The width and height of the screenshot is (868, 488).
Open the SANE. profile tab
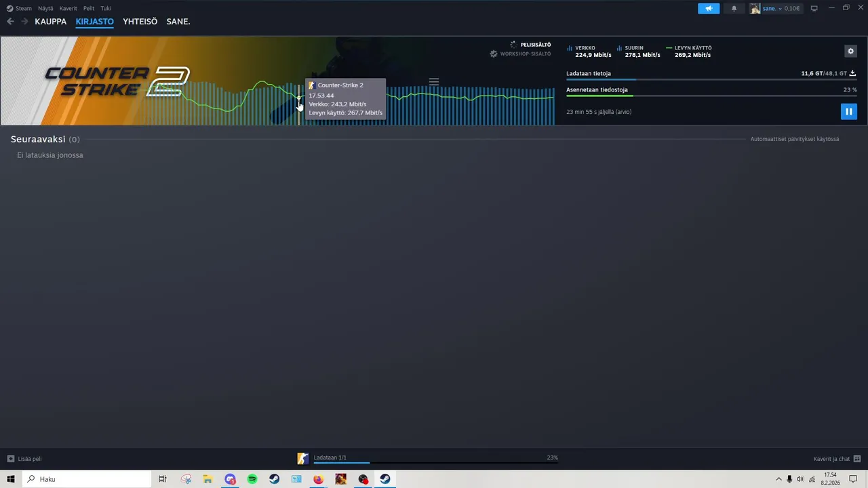coord(178,22)
